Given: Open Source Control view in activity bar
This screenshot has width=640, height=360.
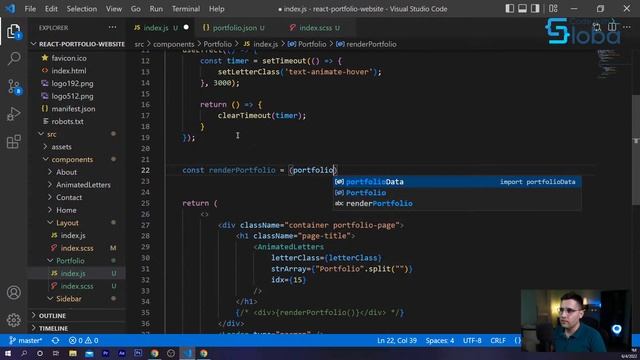Looking at the screenshot, I should [x=13, y=87].
